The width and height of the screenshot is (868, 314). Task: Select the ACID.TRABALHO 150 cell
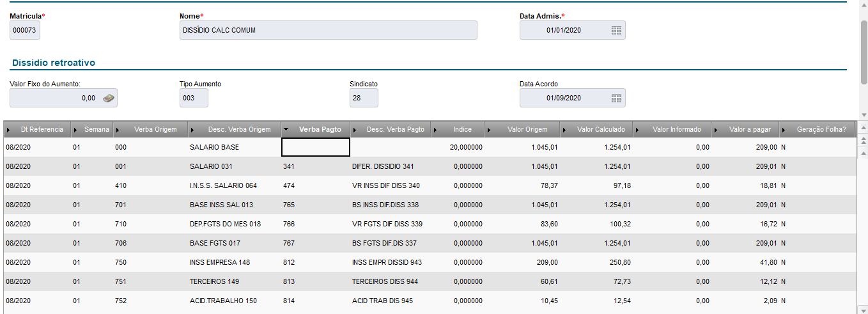point(234,301)
